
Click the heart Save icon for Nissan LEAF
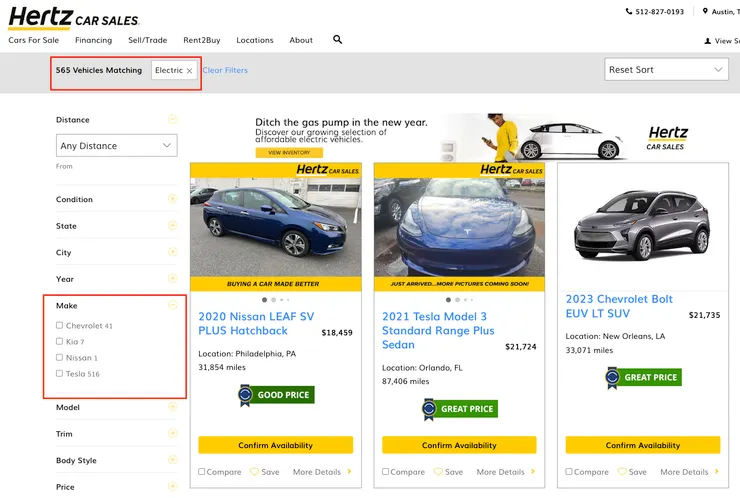click(x=254, y=472)
